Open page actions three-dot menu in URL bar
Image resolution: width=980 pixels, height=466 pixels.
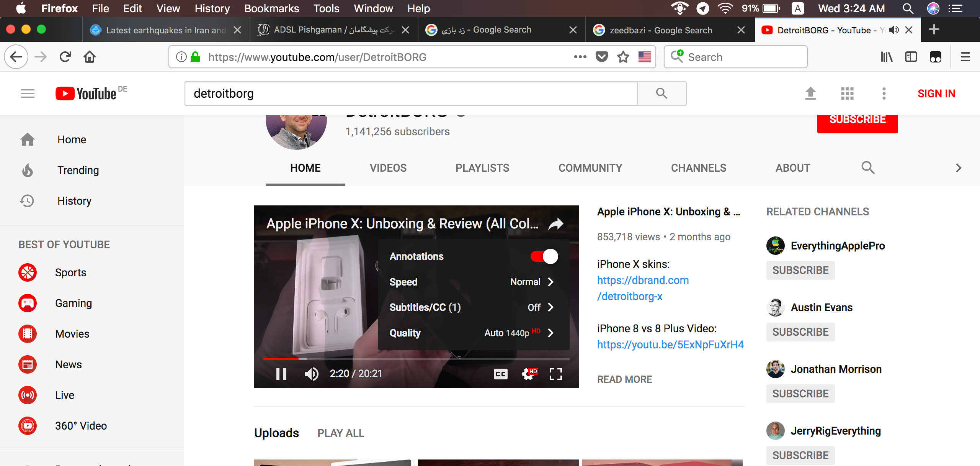(x=580, y=57)
